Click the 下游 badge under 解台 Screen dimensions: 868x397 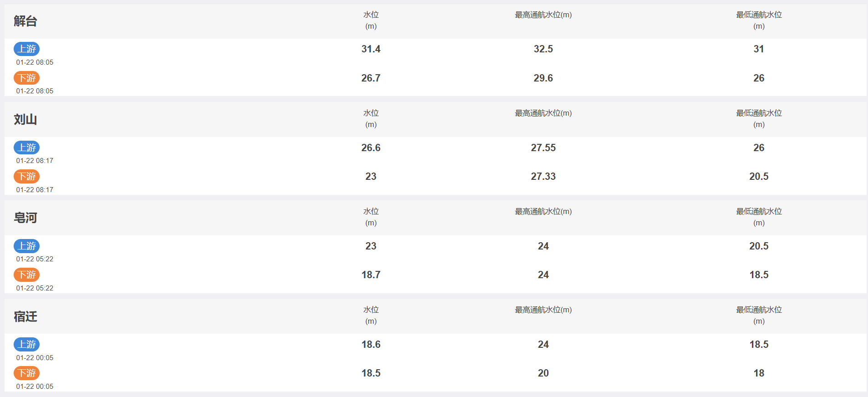[26, 78]
